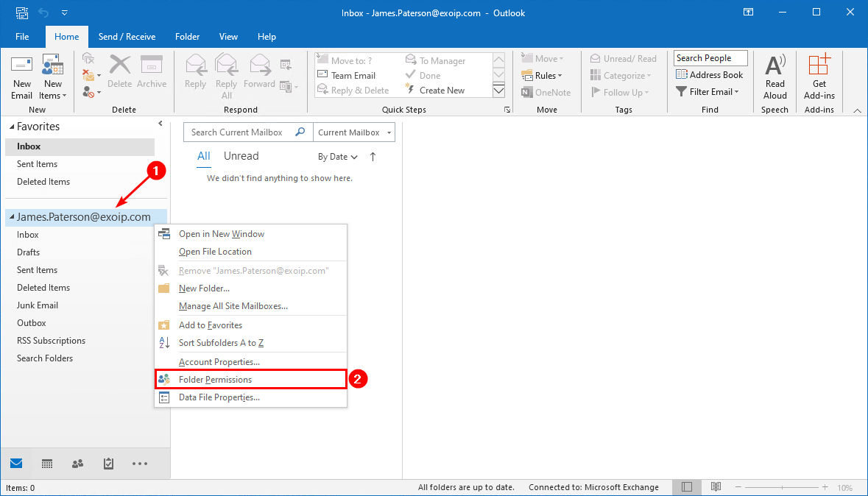
Task: Start Read Aloud speech
Action: 775,77
